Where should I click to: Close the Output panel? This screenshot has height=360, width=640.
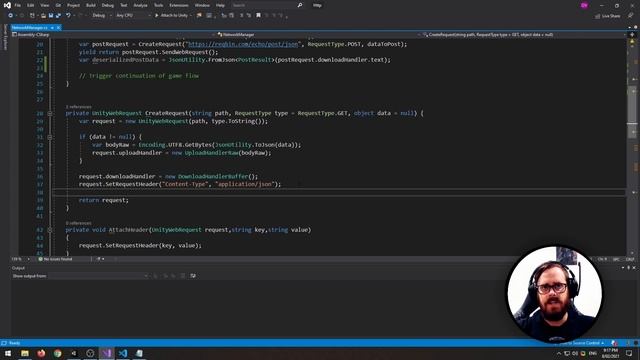[x=634, y=268]
